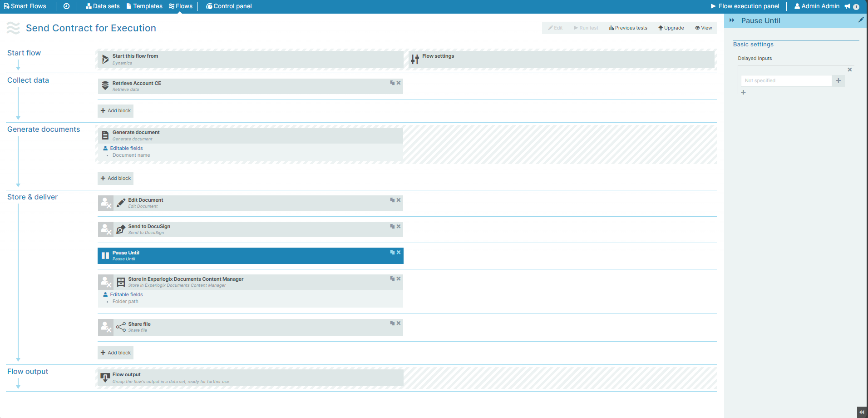This screenshot has height=418, width=868.
Task: Expand the bottom-right panel arrow button
Action: pos(862,412)
